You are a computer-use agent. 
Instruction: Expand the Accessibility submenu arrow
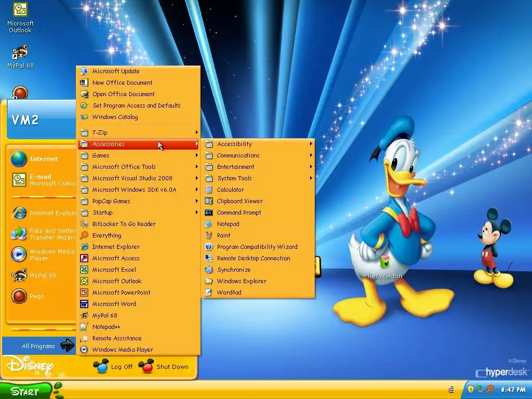(311, 144)
